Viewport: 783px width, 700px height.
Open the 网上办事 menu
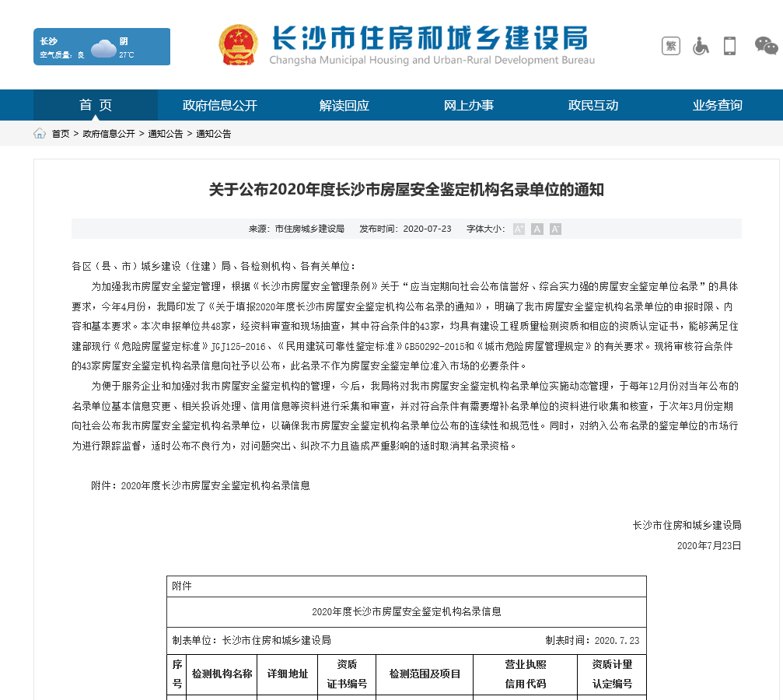click(470, 104)
